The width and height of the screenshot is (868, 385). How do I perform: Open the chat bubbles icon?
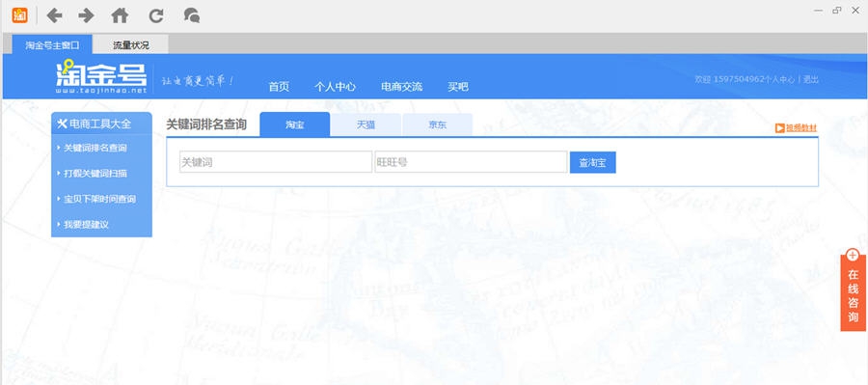(192, 15)
